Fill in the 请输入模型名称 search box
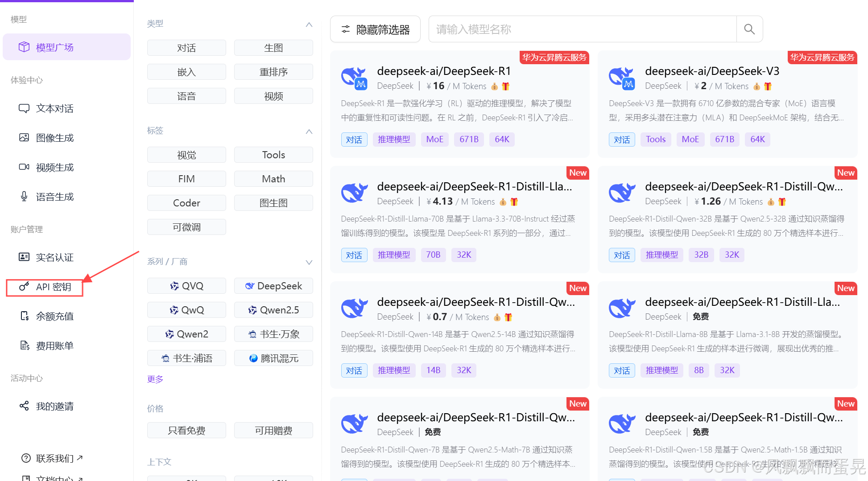 click(583, 29)
